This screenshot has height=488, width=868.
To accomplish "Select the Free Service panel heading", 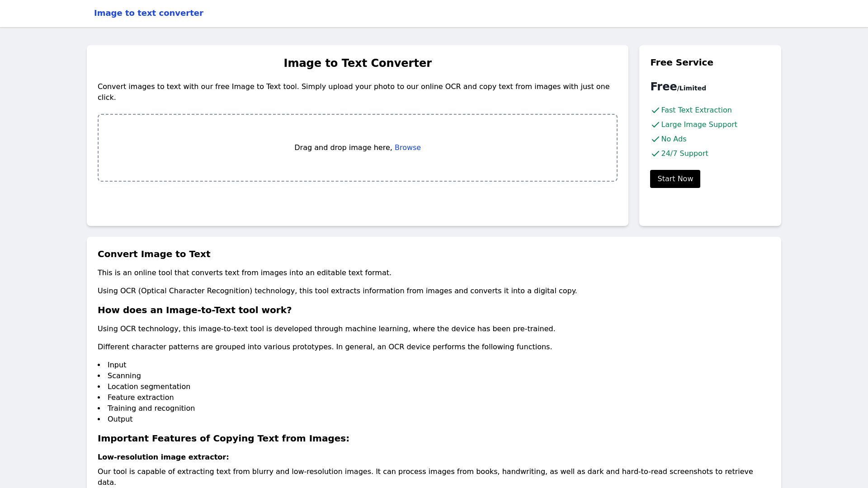I will pos(681,62).
